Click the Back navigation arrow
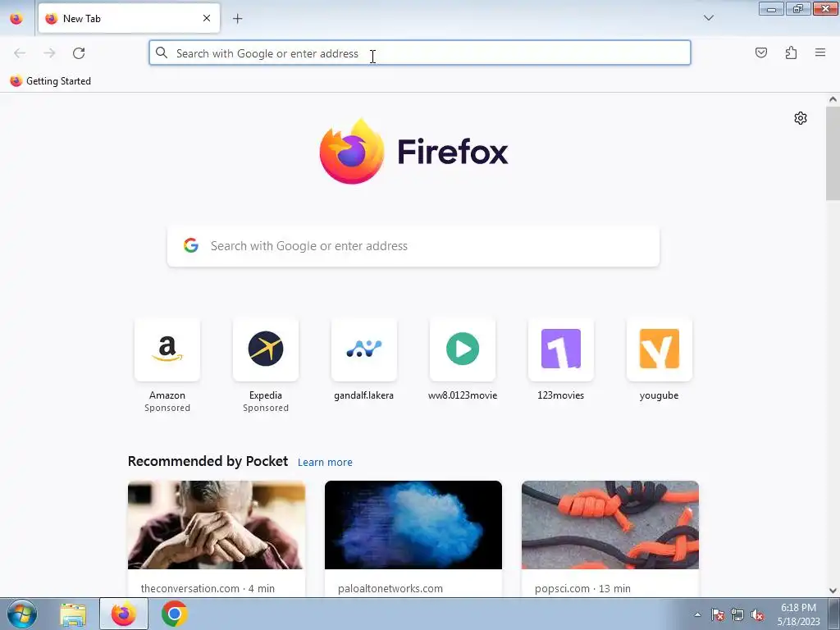The image size is (840, 630). (20, 53)
